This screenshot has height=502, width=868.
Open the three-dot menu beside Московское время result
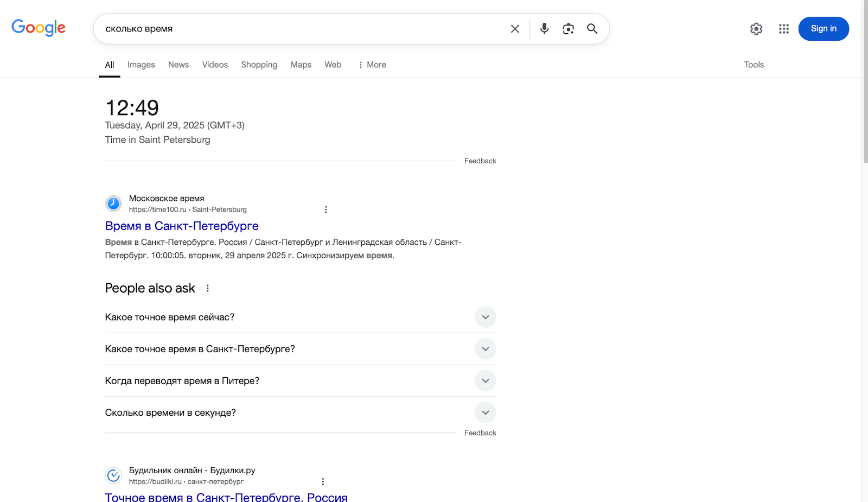(x=326, y=209)
